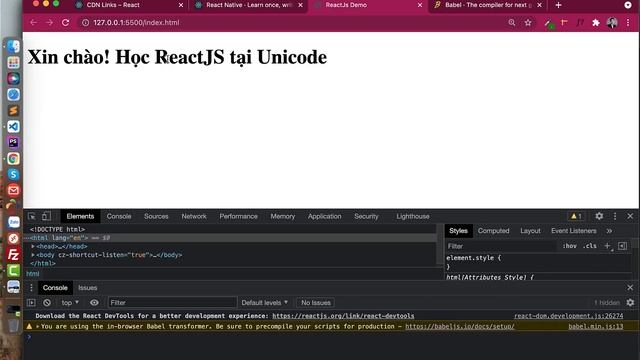Open the Memory panel tab

click(282, 216)
